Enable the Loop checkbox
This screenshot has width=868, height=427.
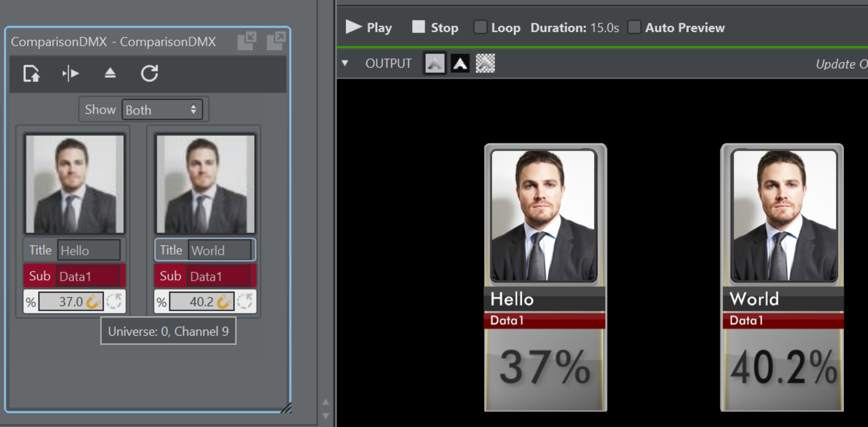[x=480, y=28]
